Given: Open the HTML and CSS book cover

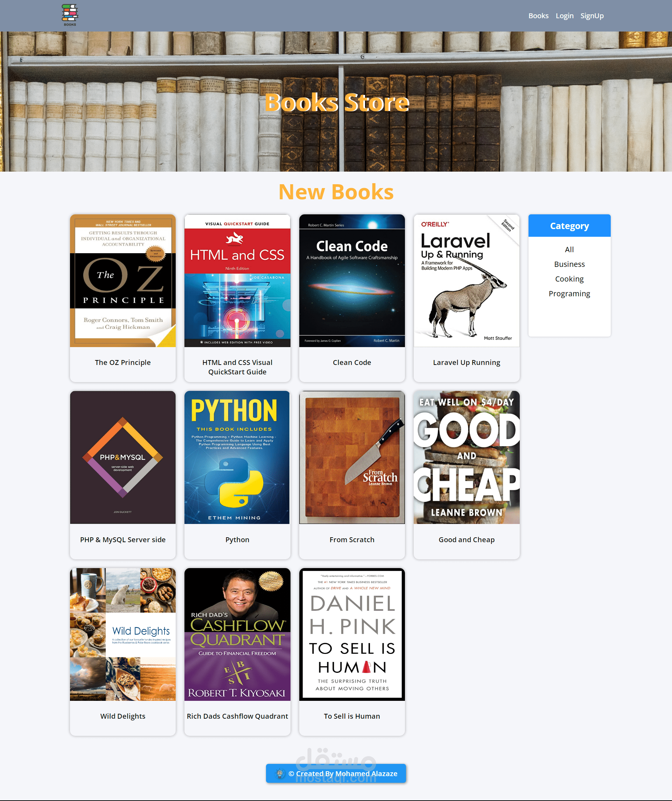Looking at the screenshot, I should [237, 281].
